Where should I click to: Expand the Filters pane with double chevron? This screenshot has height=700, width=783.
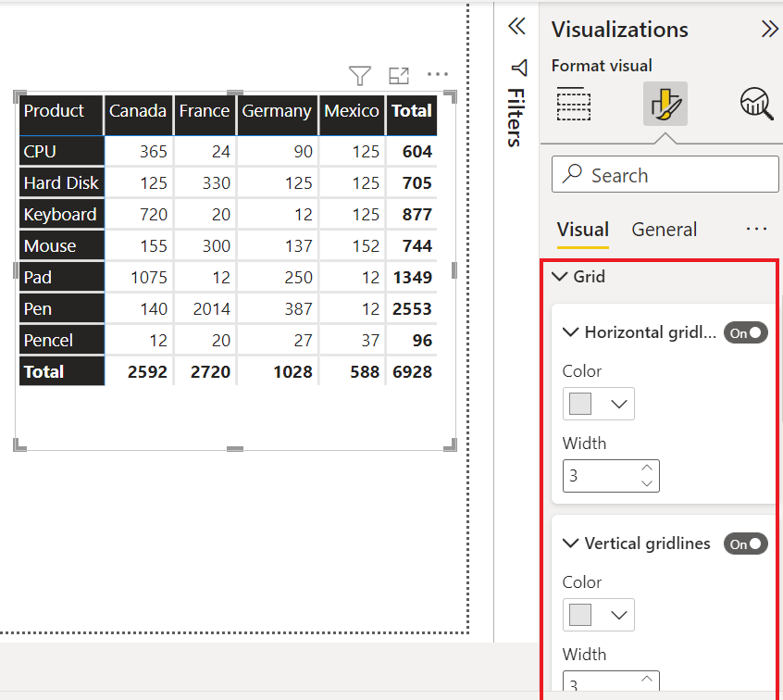516,26
